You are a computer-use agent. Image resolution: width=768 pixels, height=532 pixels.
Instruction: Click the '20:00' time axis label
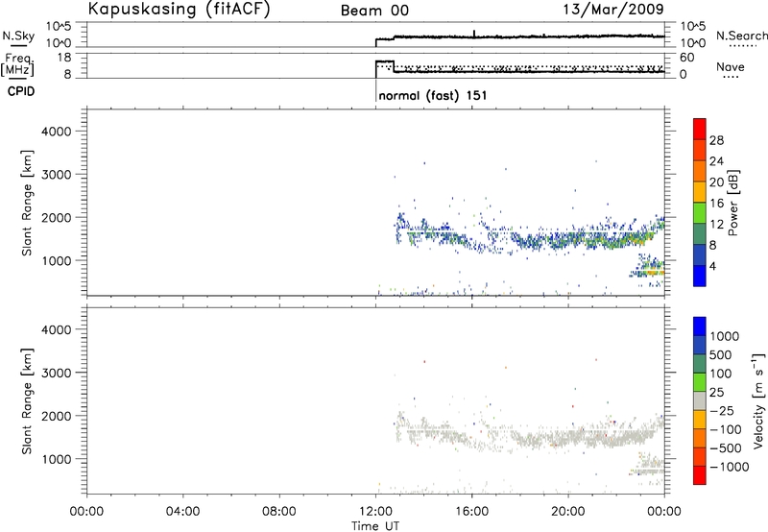(568, 512)
